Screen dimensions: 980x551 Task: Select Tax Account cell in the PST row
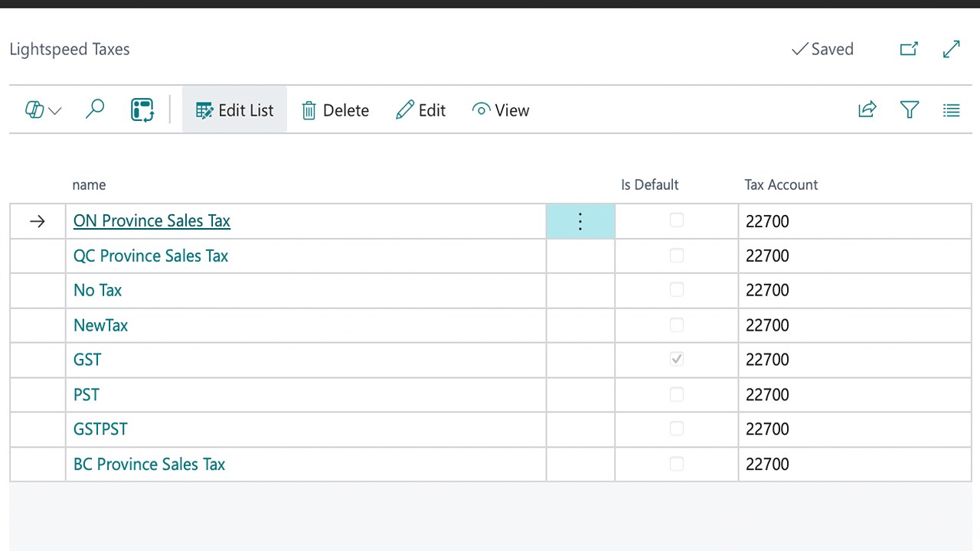[854, 395]
